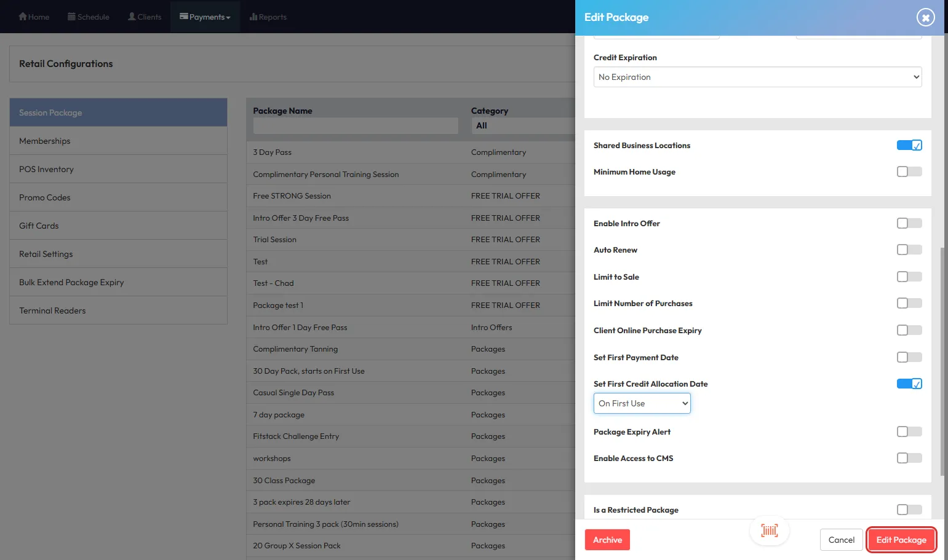Enable the Auto Renew toggle
Image resolution: width=948 pixels, height=560 pixels.
click(x=909, y=250)
